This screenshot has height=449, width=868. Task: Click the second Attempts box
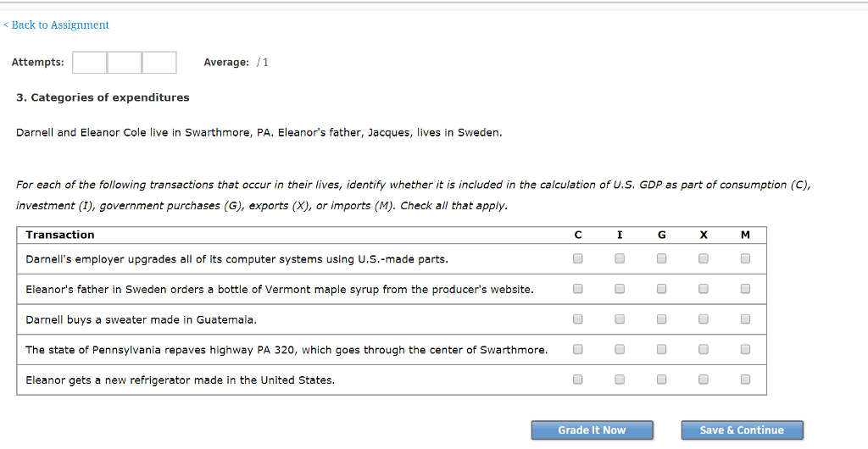click(124, 63)
